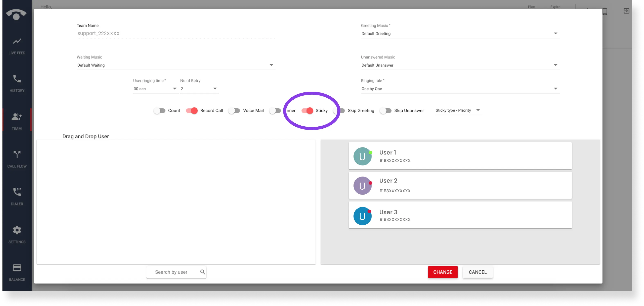Click CANCEL to discard changes
The image size is (644, 306).
(477, 272)
